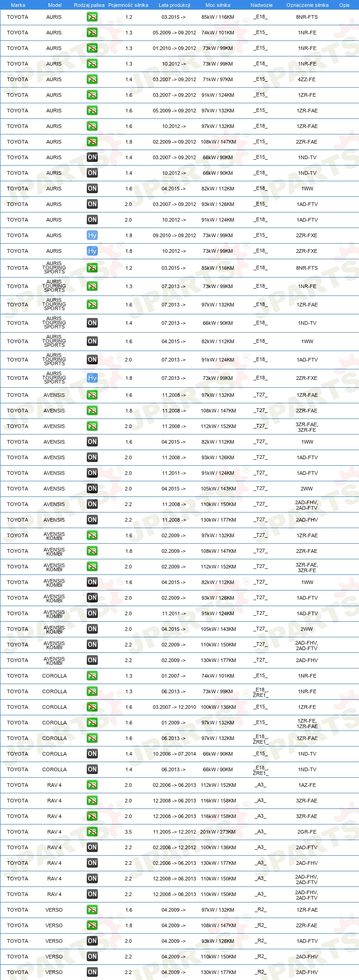Click petrol icon in VERSO 2ZR-FAE row
The image size is (359, 980).
92,925
